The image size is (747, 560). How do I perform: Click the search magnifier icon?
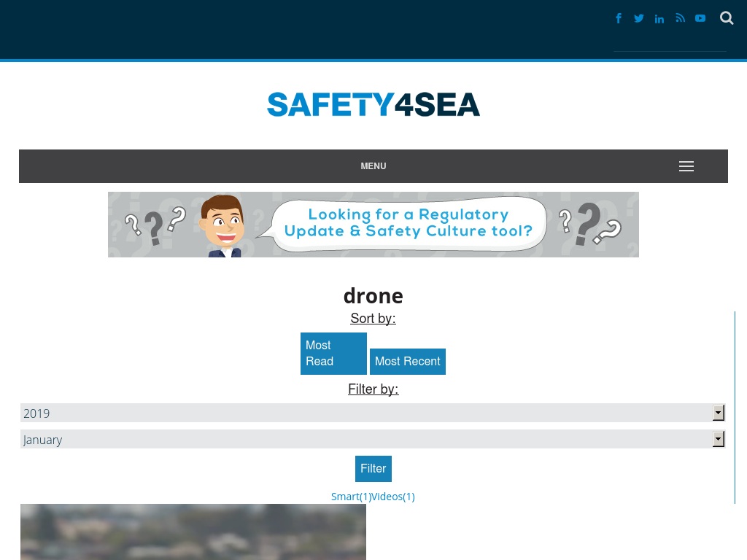pos(727,18)
